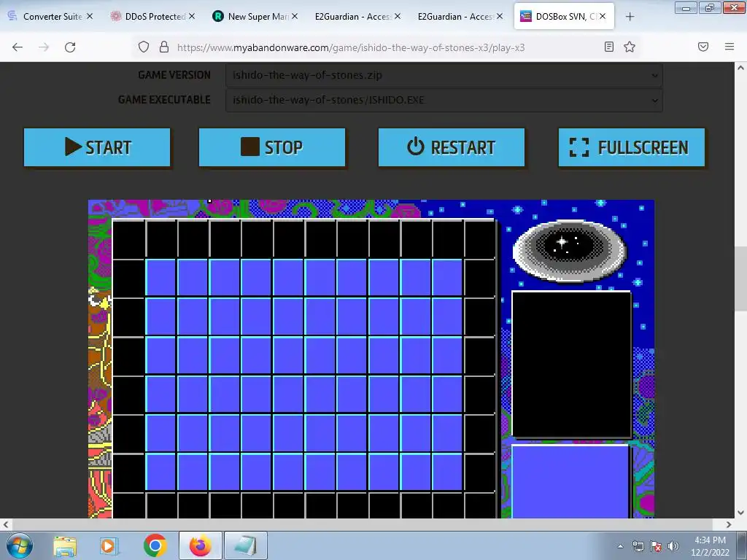Launch Windows Media Player from taskbar
The height and width of the screenshot is (560, 747).
click(109, 545)
